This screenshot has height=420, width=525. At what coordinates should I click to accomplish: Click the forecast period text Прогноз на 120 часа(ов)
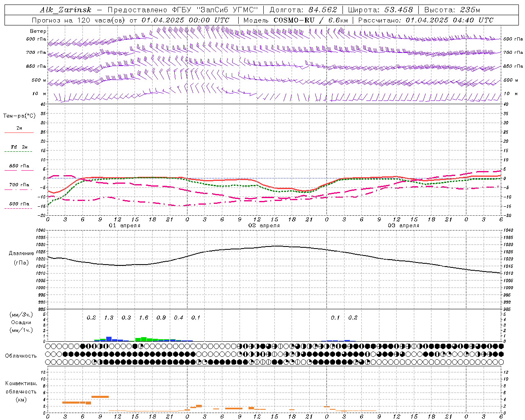click(79, 20)
